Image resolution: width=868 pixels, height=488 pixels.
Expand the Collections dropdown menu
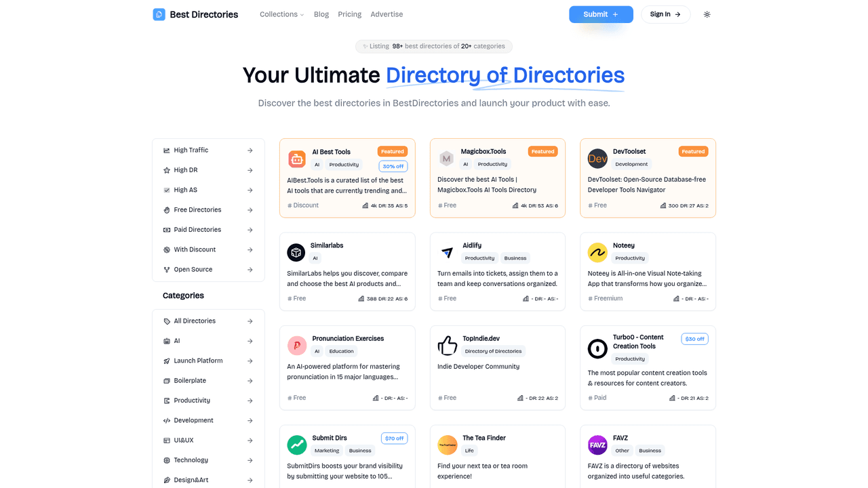pos(281,14)
